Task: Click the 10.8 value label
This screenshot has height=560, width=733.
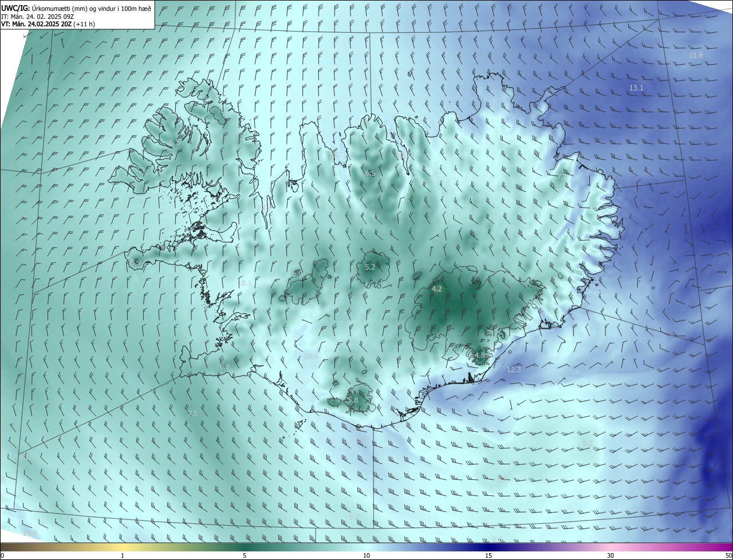Action: pos(30,534)
